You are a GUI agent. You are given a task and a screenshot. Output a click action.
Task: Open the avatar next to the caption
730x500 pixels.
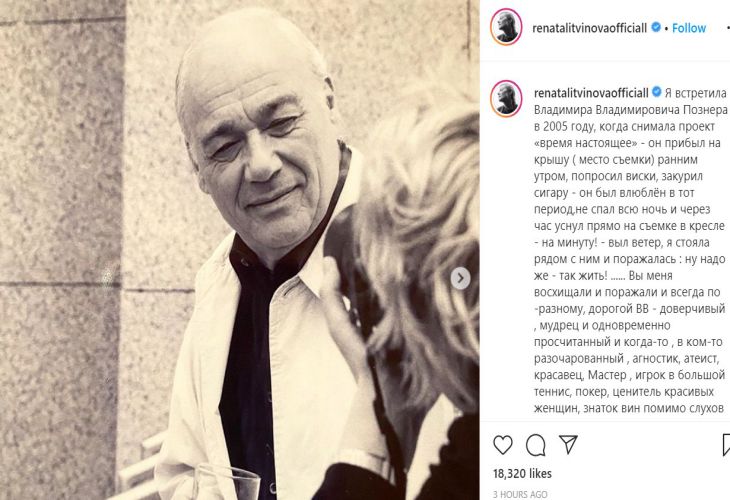point(506,98)
